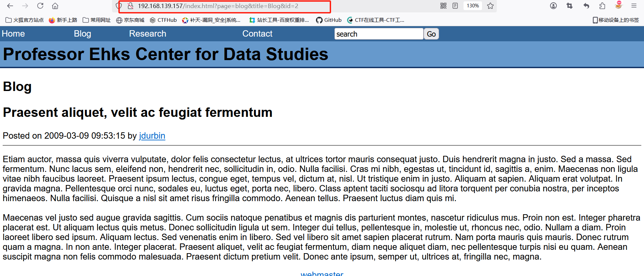This screenshot has height=276, width=644.
Task: Open the GitHub bookmark
Action: pyautogui.click(x=329, y=20)
